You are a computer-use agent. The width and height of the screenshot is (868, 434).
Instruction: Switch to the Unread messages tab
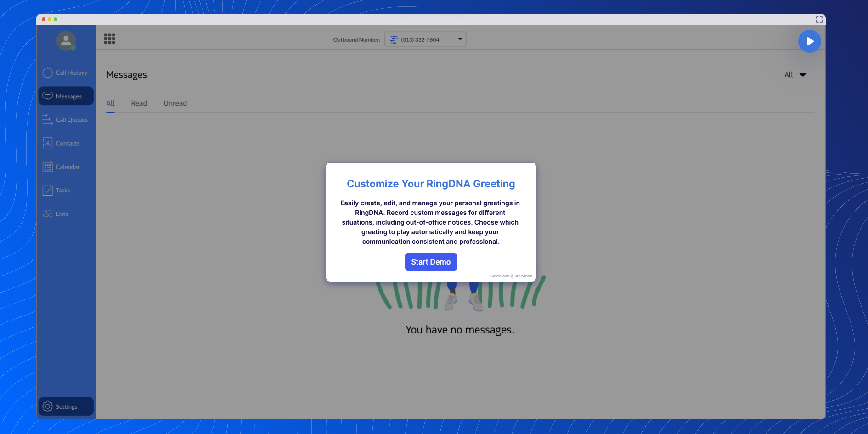click(175, 103)
